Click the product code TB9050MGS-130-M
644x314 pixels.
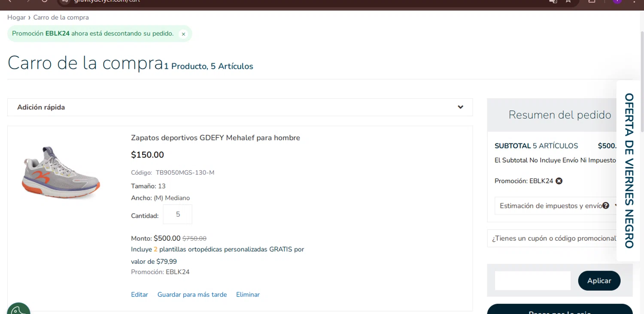click(x=185, y=173)
